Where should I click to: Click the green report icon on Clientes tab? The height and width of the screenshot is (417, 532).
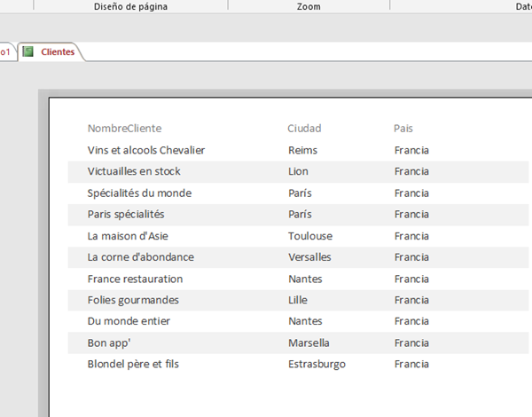[28, 52]
